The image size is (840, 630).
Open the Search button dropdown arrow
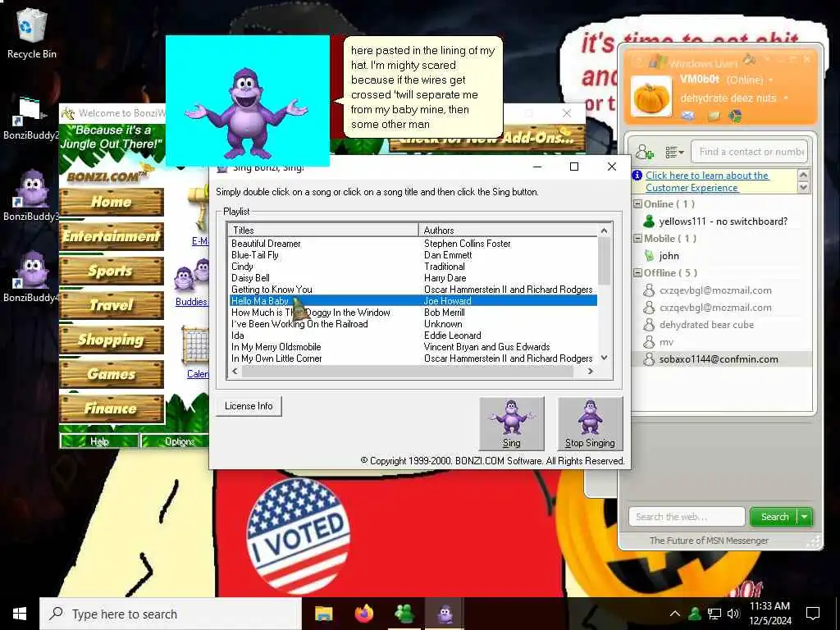(806, 517)
